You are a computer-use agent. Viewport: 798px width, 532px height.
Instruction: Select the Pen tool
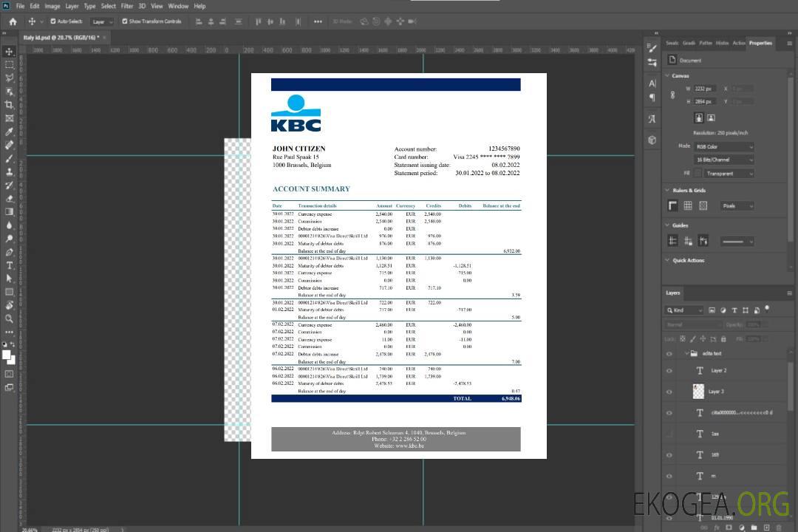9,252
